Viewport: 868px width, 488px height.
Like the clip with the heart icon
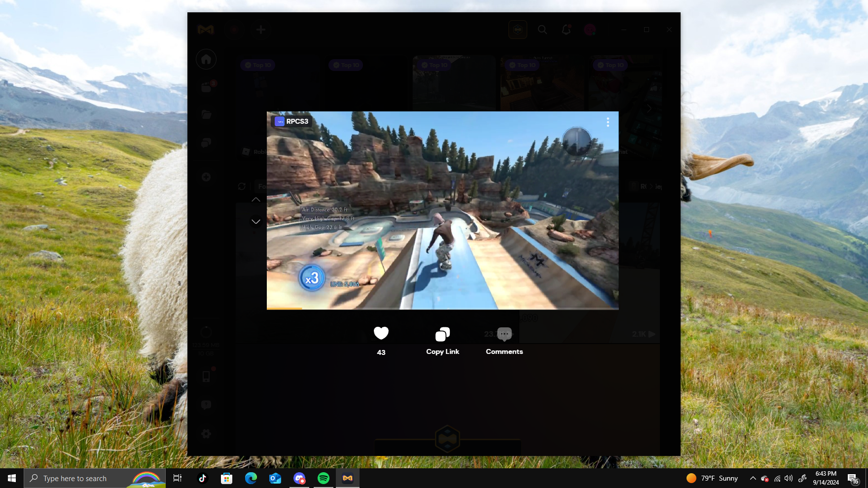click(381, 333)
